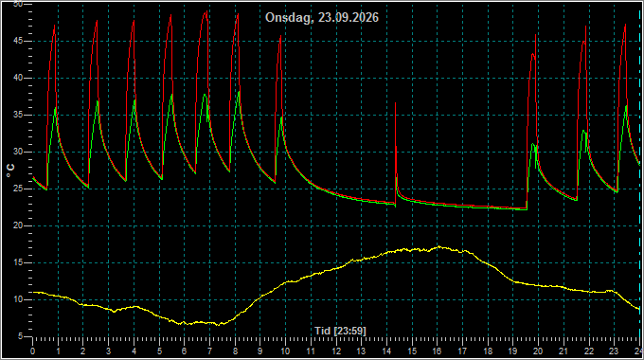Select hour 3 on the time axis
This screenshot has width=644, height=360.
(108, 351)
